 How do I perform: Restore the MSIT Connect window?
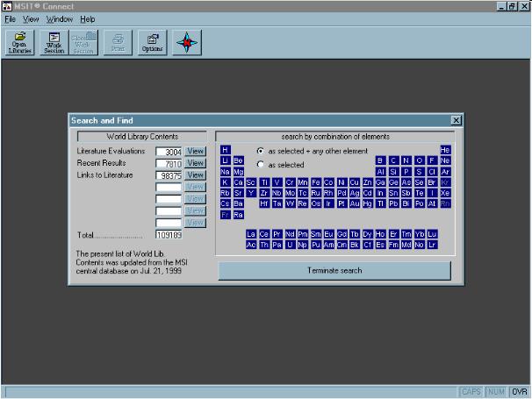512,6
